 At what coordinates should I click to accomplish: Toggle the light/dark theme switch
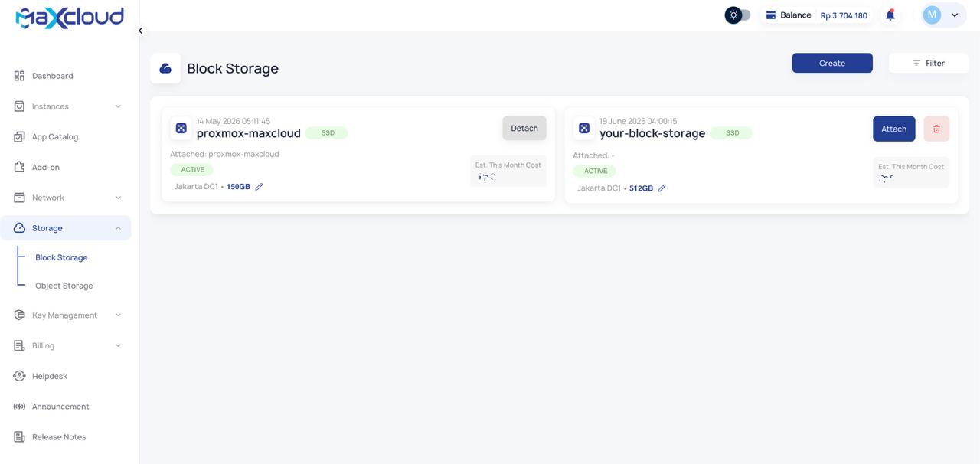point(738,15)
